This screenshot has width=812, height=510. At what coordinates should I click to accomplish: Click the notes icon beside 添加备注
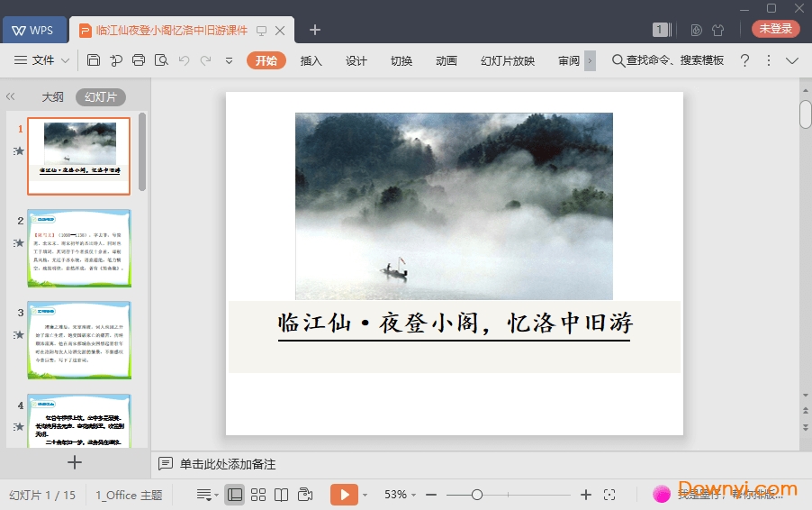166,463
